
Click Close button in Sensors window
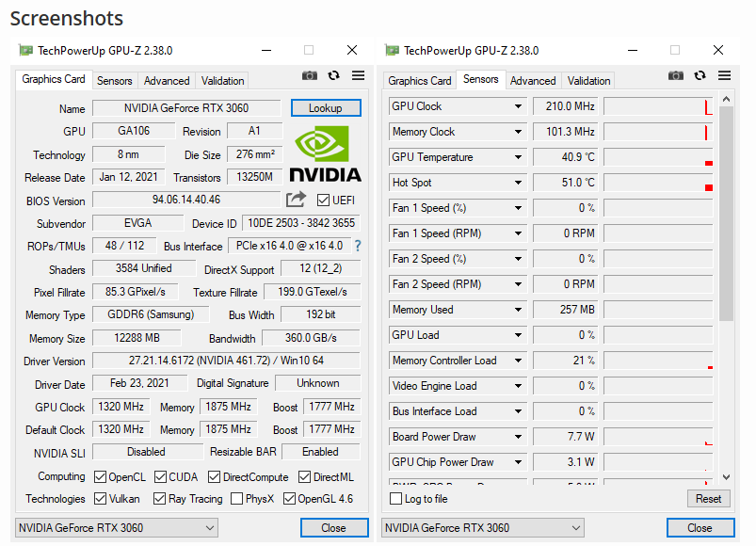700,528
